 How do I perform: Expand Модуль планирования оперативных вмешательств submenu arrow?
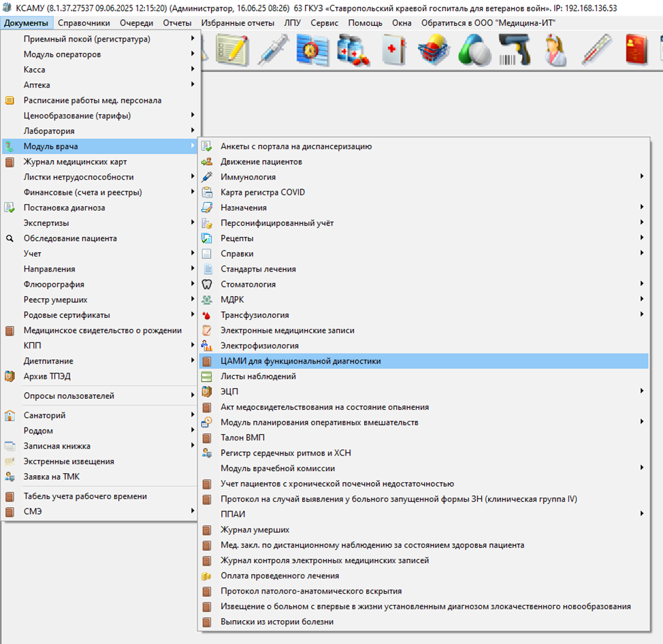[642, 422]
